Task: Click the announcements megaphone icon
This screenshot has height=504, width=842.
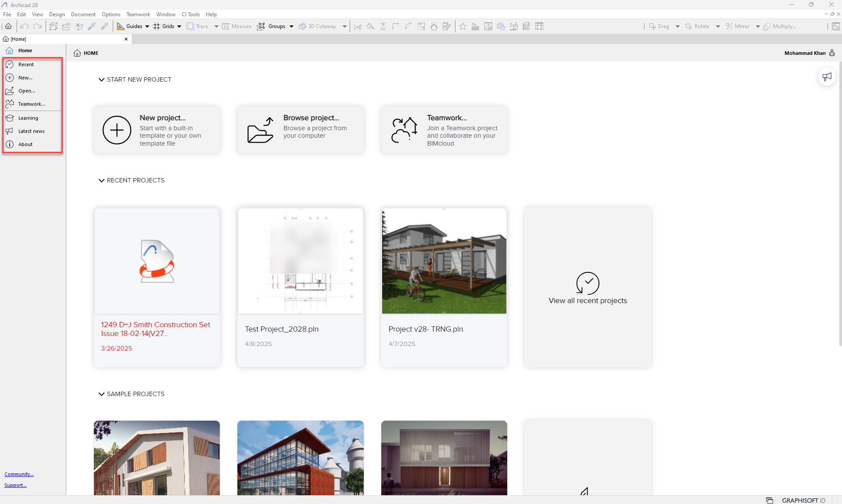Action: [x=827, y=77]
